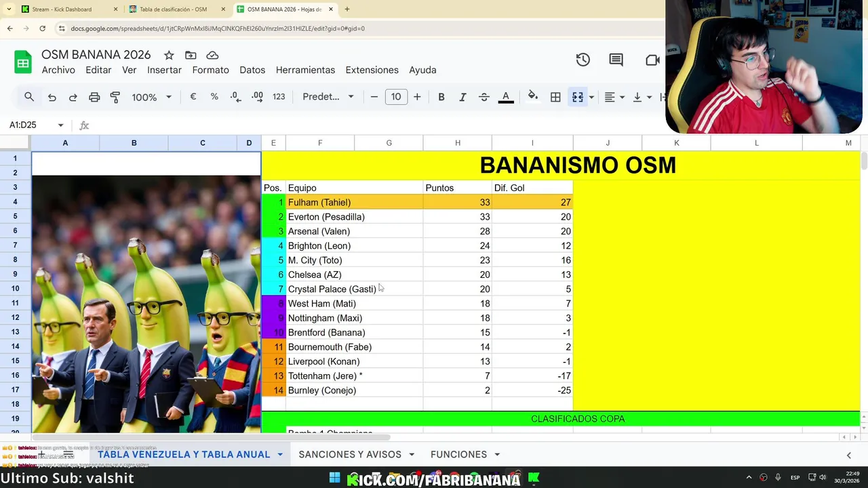Open the horizontal align dropdown

(614, 97)
